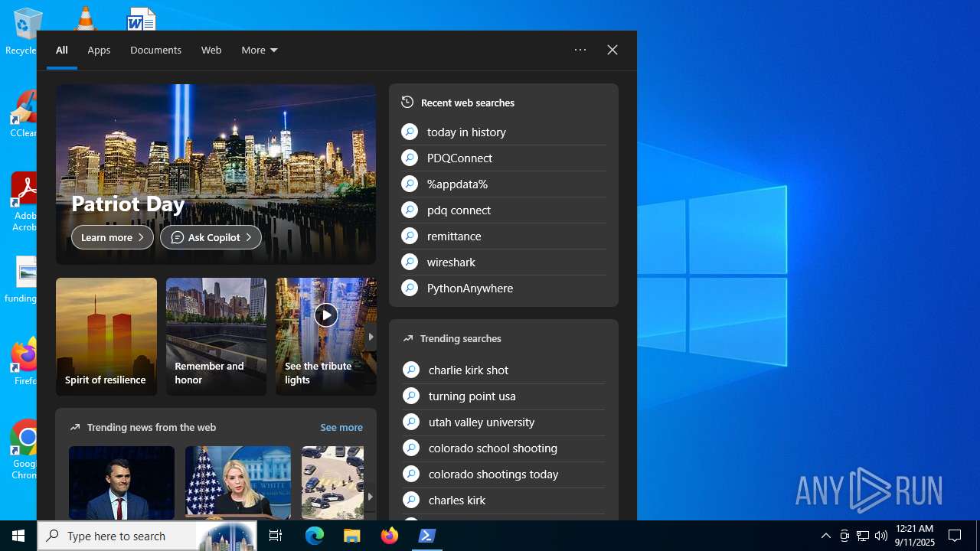Switch to the Apps search tab
The width and height of the screenshot is (980, 551).
[x=99, y=50]
